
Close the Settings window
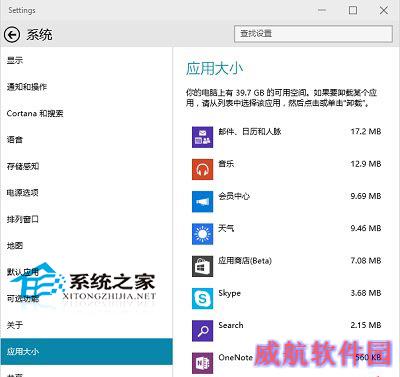[384, 10]
